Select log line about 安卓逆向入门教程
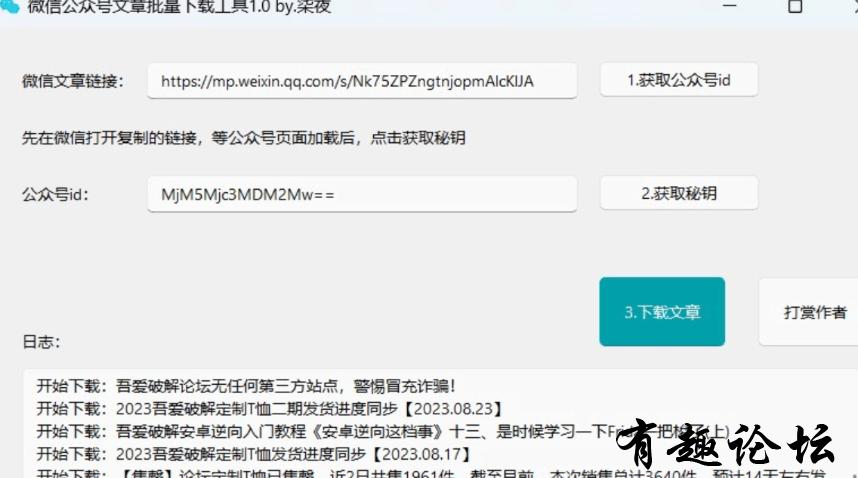 click(x=382, y=432)
